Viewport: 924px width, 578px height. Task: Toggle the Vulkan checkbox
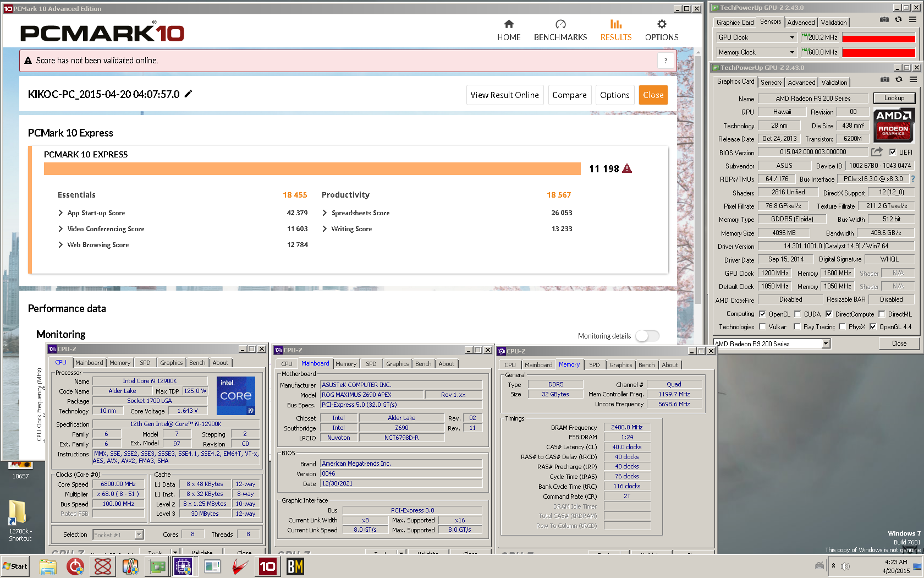point(762,327)
